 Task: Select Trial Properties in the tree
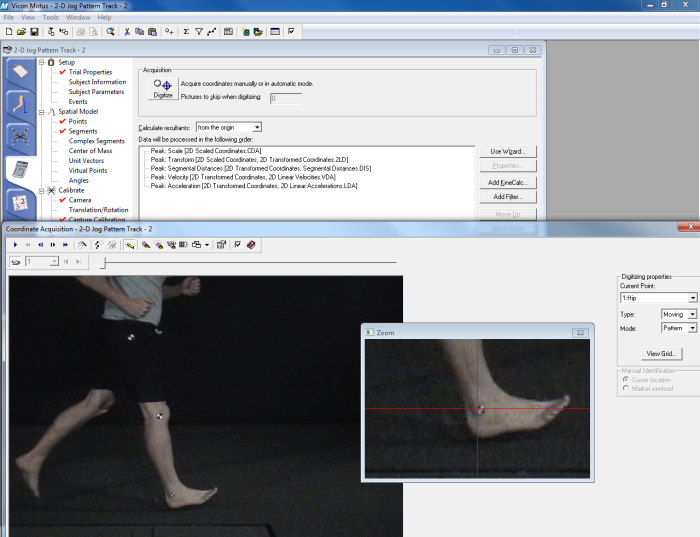pyautogui.click(x=90, y=72)
